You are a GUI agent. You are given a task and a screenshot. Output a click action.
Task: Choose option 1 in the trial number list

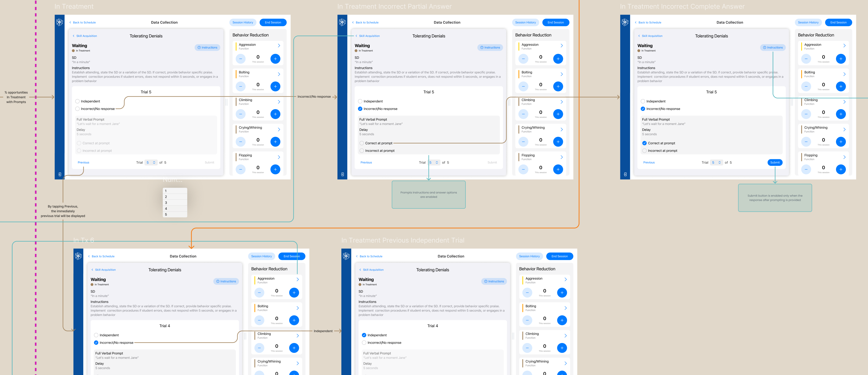[175, 191]
